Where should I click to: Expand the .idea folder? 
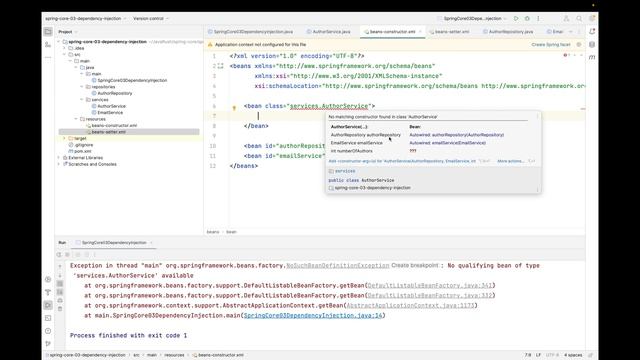point(64,48)
